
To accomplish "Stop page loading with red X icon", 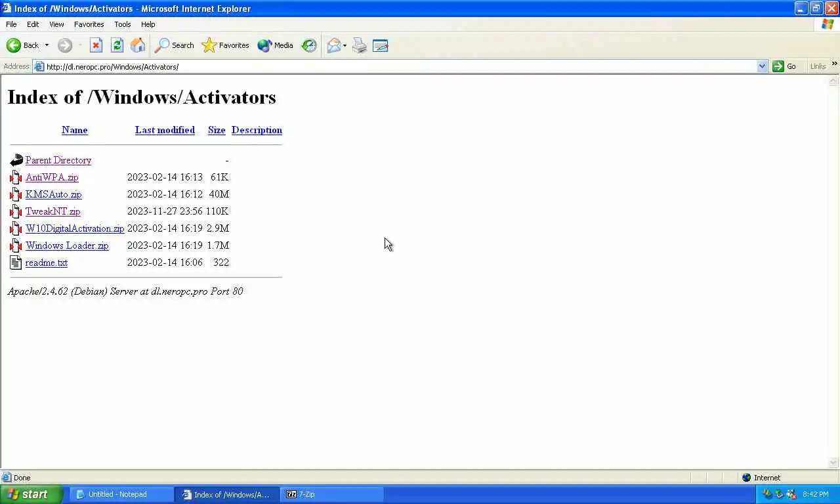I will click(x=96, y=45).
